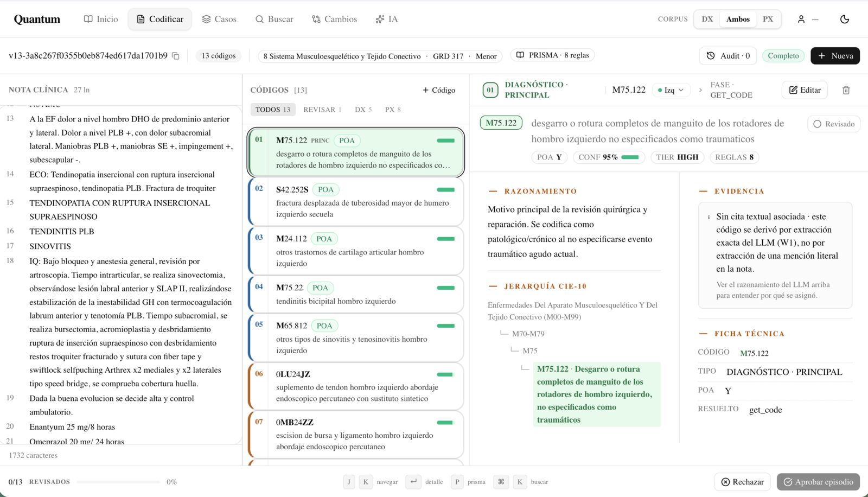
Task: Open the Codificar section icon
Action: tap(141, 18)
